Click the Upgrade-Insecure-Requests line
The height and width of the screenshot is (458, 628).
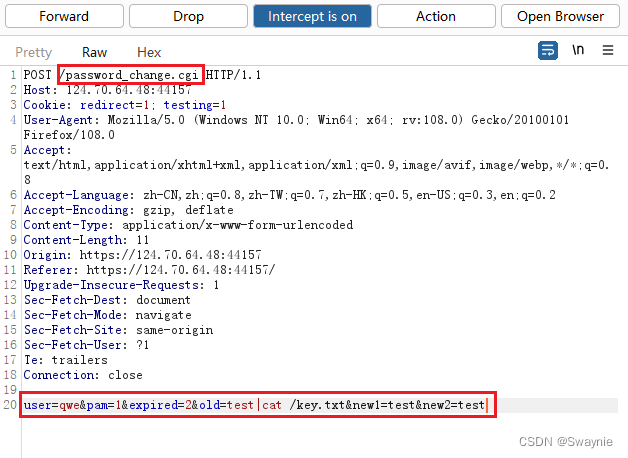121,285
